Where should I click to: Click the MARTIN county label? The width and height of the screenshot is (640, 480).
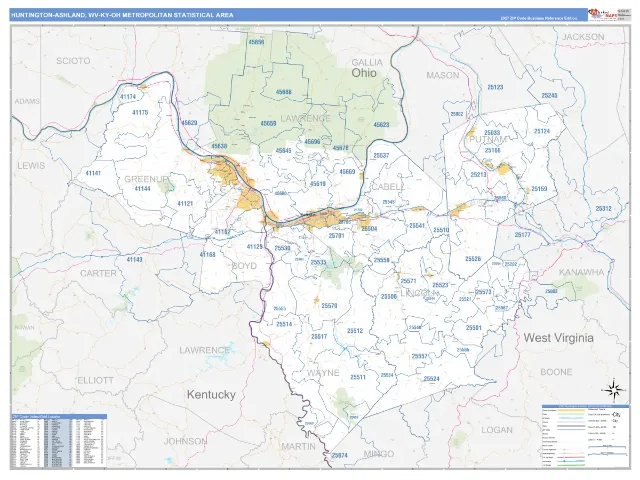299,446
